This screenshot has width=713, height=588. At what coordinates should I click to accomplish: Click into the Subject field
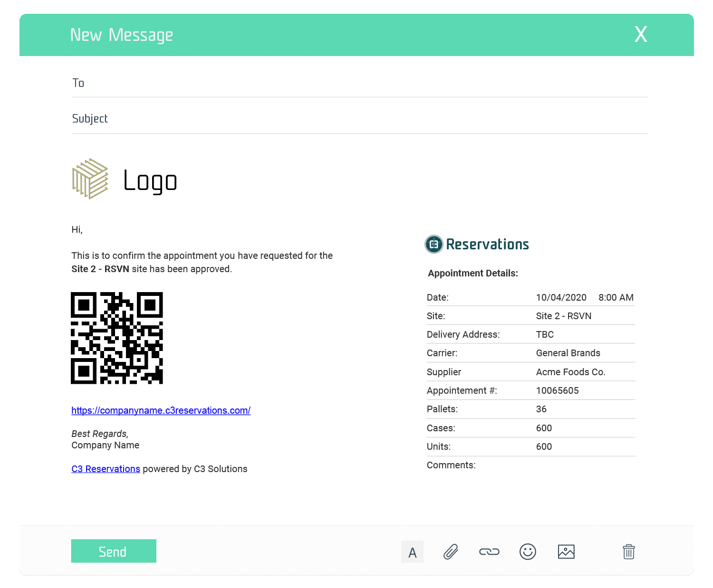(360, 119)
